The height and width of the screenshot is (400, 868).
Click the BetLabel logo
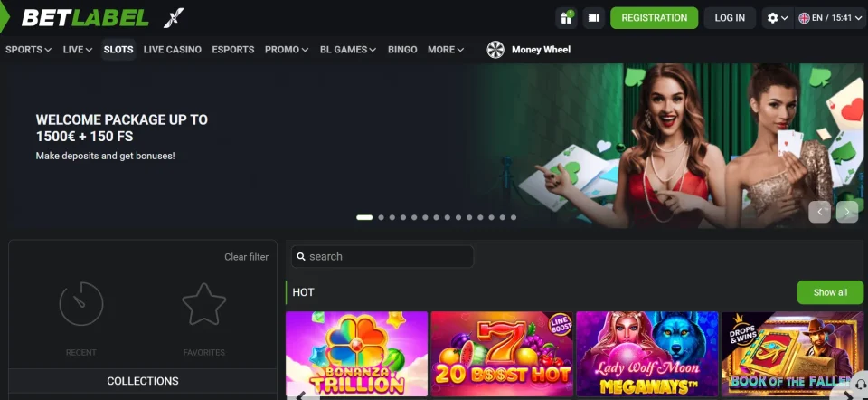pos(85,18)
